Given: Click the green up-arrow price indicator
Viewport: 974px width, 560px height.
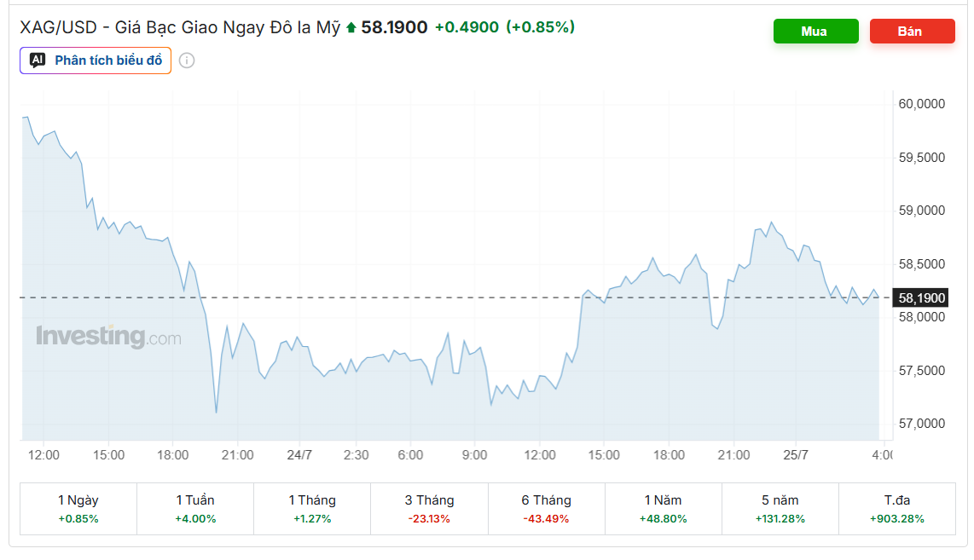Looking at the screenshot, I should (351, 27).
